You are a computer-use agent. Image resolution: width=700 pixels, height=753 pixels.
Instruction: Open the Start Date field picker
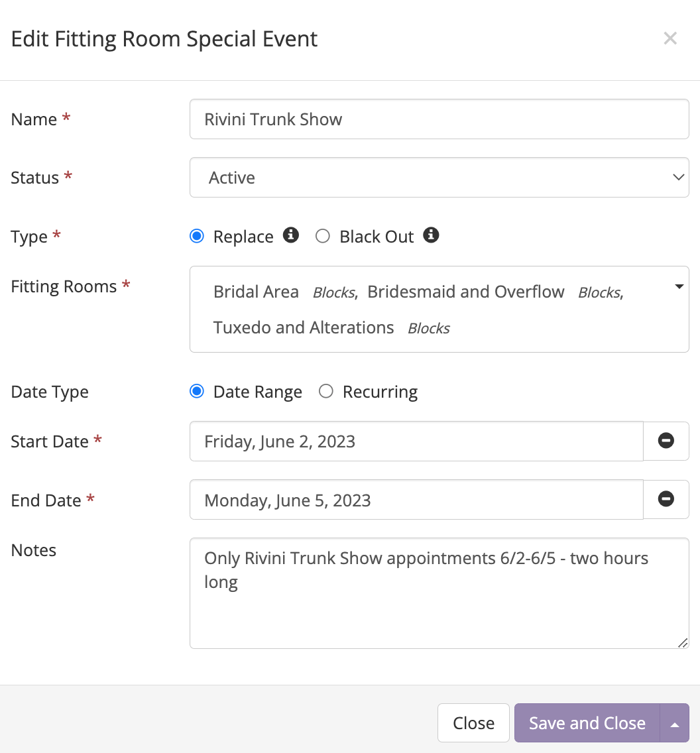click(416, 441)
